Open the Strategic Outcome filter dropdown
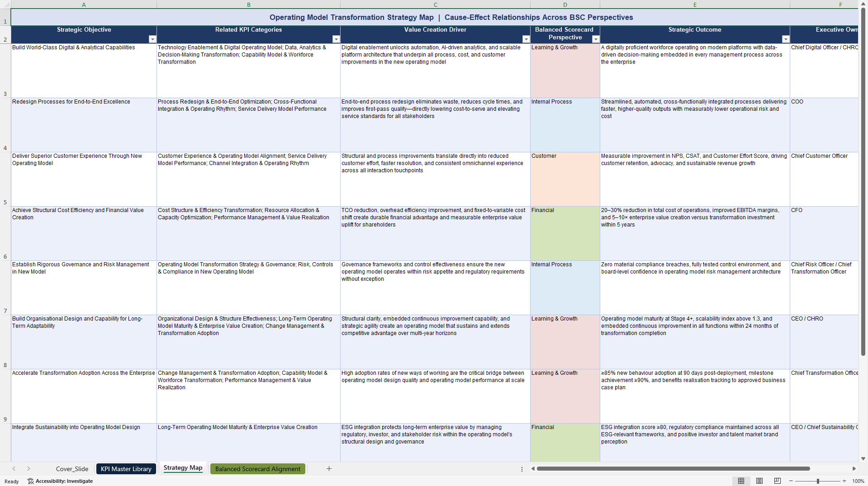Viewport: 868px width, 486px height. click(786, 39)
